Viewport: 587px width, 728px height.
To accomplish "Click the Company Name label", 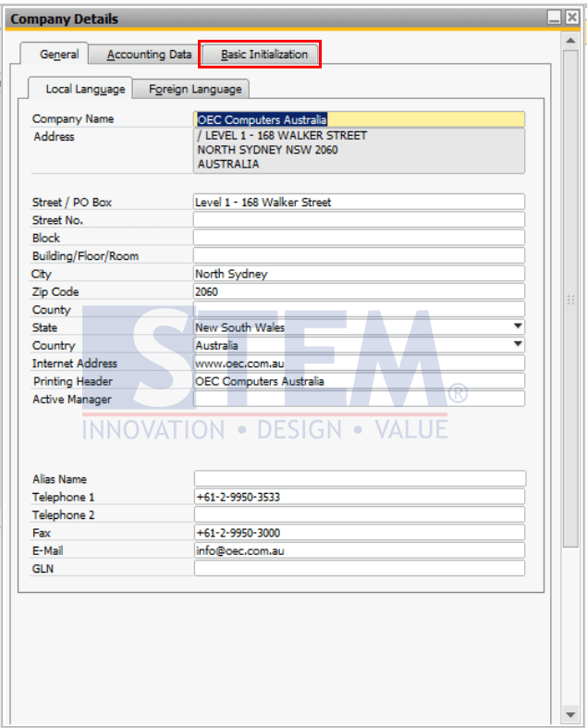I will point(73,118).
